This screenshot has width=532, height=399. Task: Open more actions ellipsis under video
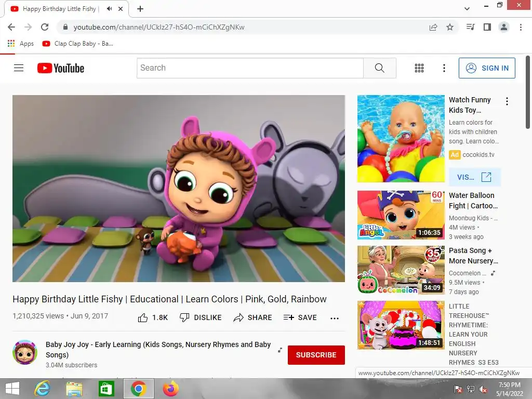(335, 318)
